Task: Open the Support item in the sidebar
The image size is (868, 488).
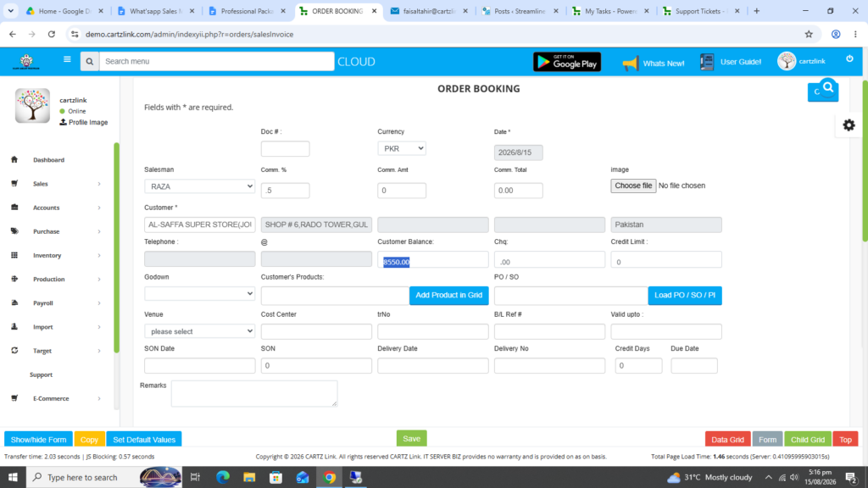Action: point(41,374)
